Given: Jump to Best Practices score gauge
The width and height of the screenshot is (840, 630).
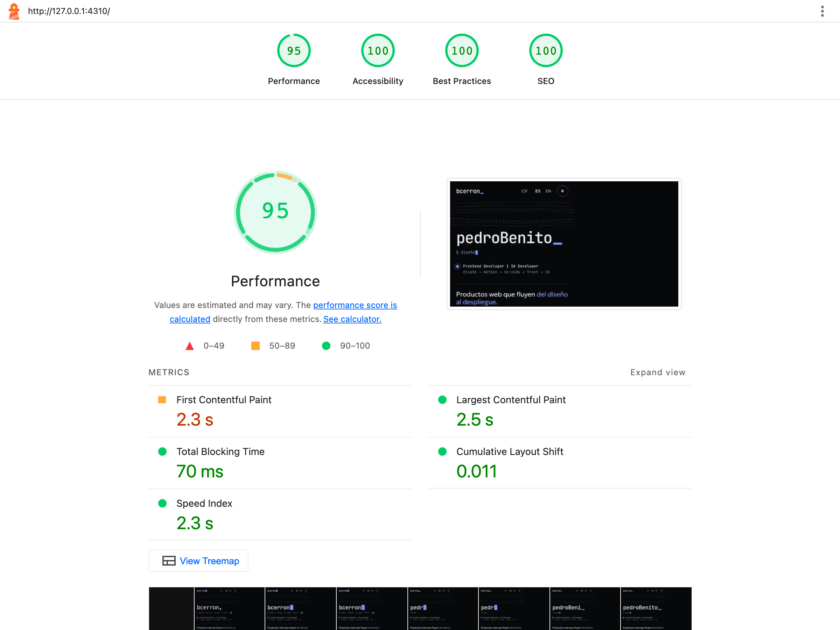Looking at the screenshot, I should 462,59.
